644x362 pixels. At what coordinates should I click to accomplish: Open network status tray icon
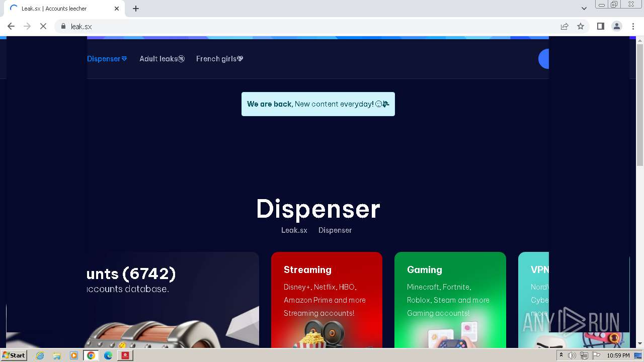(x=584, y=355)
